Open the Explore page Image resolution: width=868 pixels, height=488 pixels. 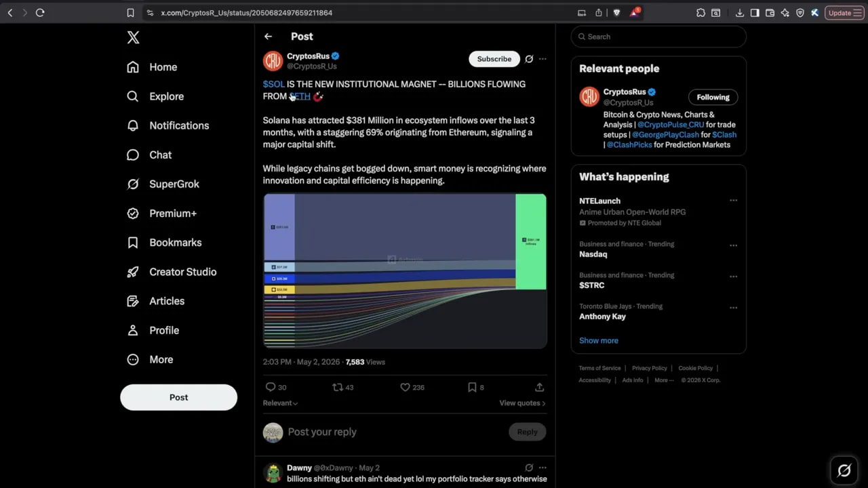[155, 96]
